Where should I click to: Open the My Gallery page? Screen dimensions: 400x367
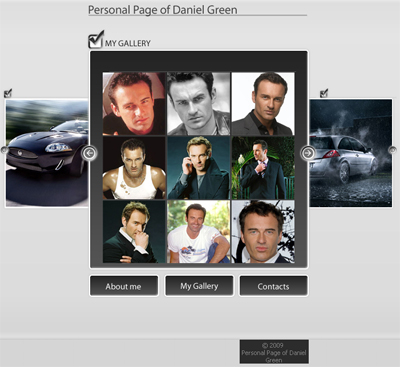pyautogui.click(x=199, y=286)
